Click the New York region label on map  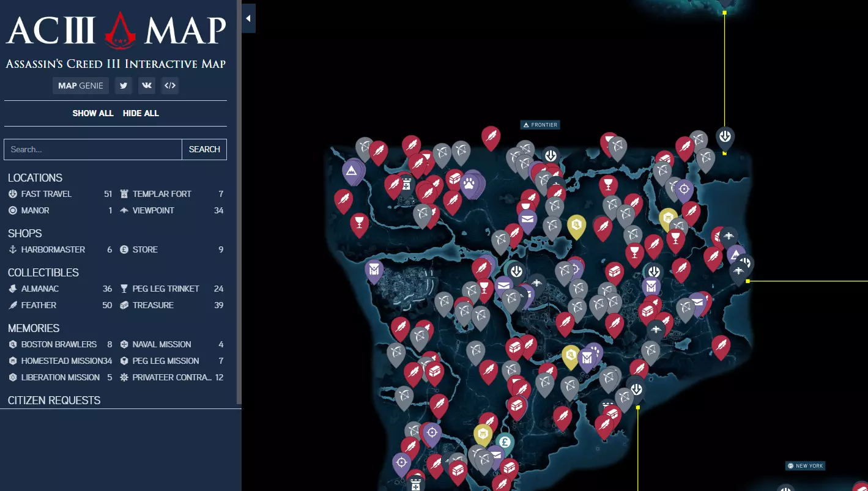(x=806, y=466)
